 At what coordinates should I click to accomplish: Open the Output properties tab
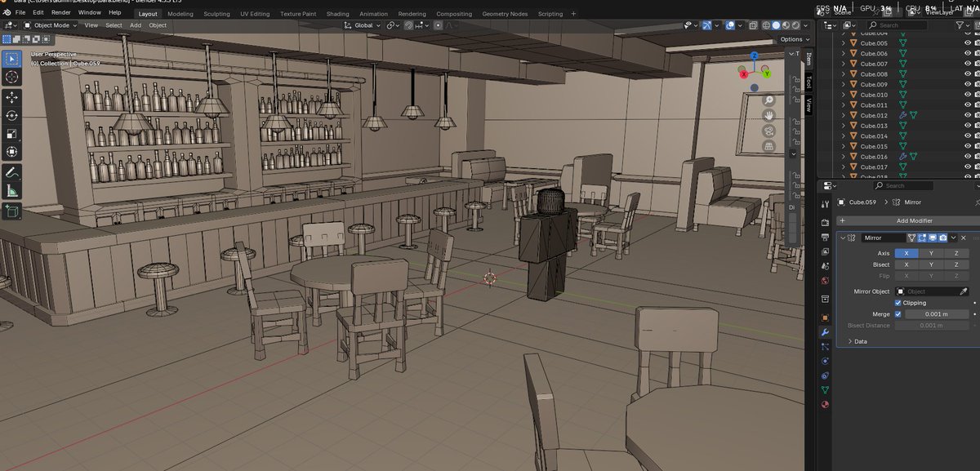[825, 237]
